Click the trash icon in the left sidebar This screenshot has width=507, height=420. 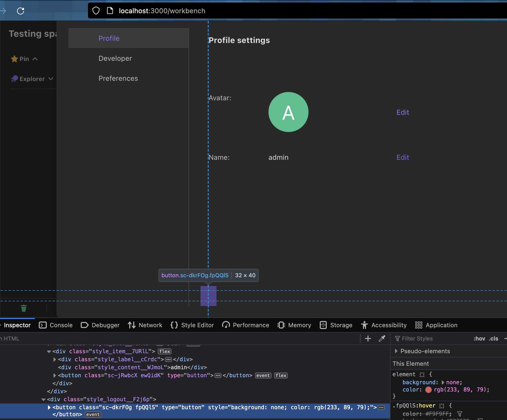click(x=24, y=308)
